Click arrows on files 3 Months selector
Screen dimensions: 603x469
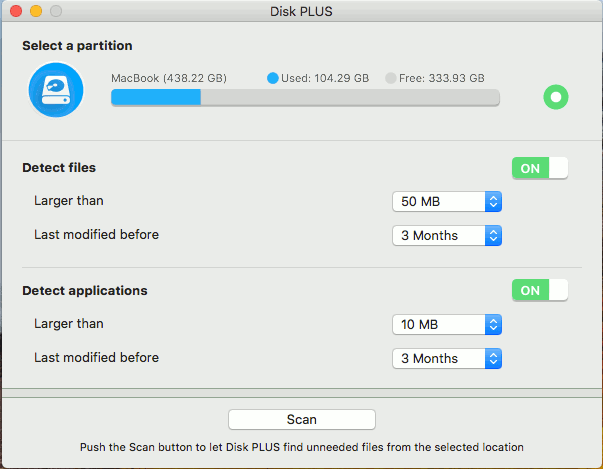click(x=493, y=235)
